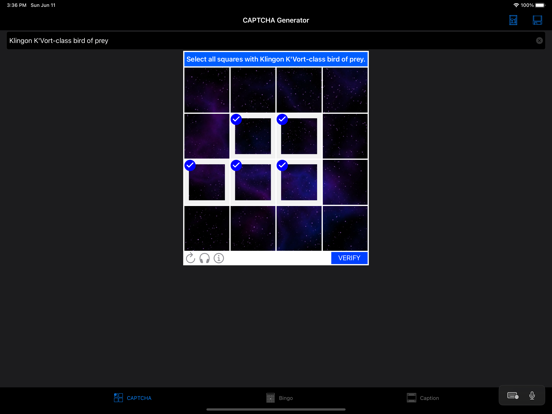Get audio challenge via headphones icon
The image size is (552, 414).
[x=205, y=258]
